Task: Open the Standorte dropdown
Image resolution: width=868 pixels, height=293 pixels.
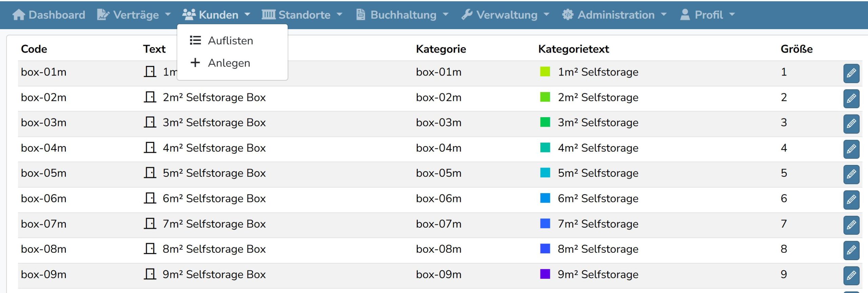Action: coord(302,15)
